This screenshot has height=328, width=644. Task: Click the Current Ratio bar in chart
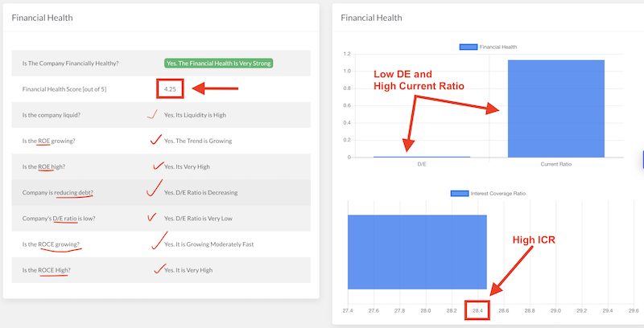click(556, 109)
